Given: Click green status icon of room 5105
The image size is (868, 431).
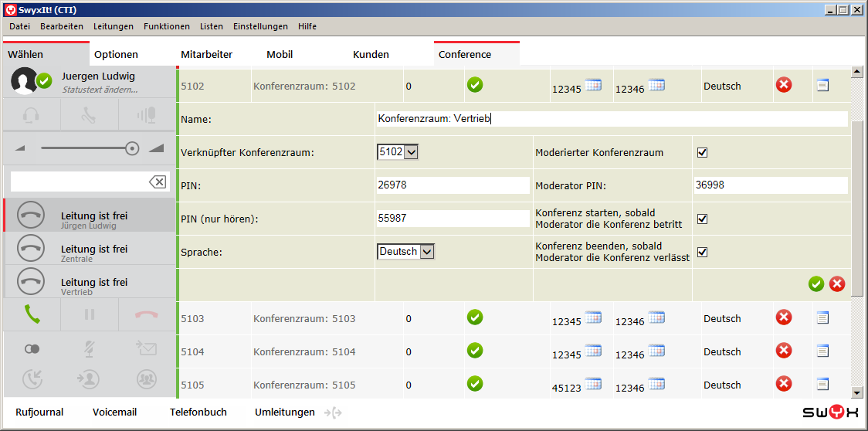Looking at the screenshot, I should click(475, 384).
